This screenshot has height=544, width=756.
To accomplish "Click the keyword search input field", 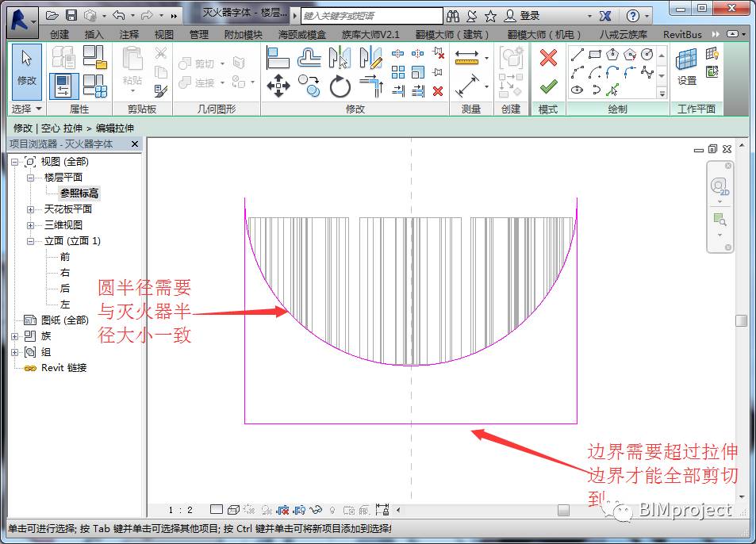I will point(371,15).
